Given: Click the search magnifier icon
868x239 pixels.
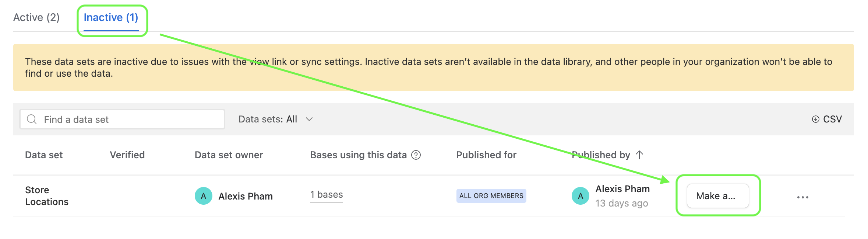Looking at the screenshot, I should click(32, 119).
